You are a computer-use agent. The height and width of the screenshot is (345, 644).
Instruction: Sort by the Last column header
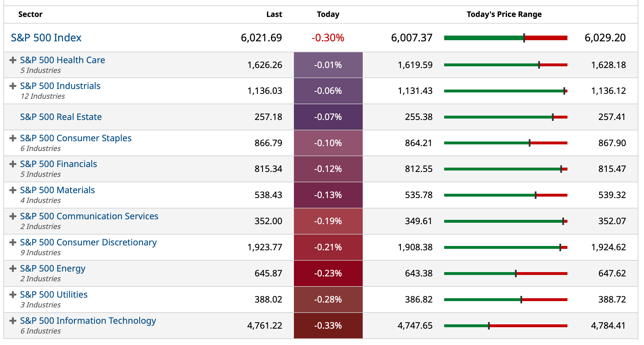click(274, 14)
